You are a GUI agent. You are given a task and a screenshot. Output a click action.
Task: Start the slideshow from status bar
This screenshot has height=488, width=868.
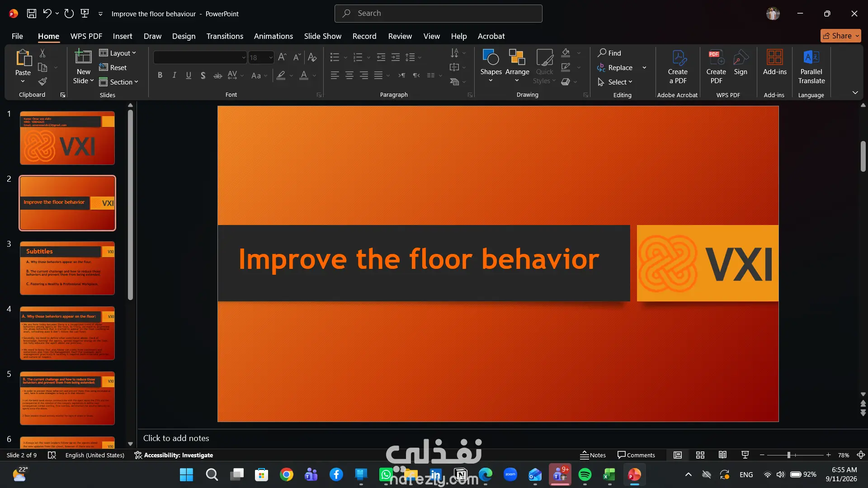pyautogui.click(x=745, y=455)
